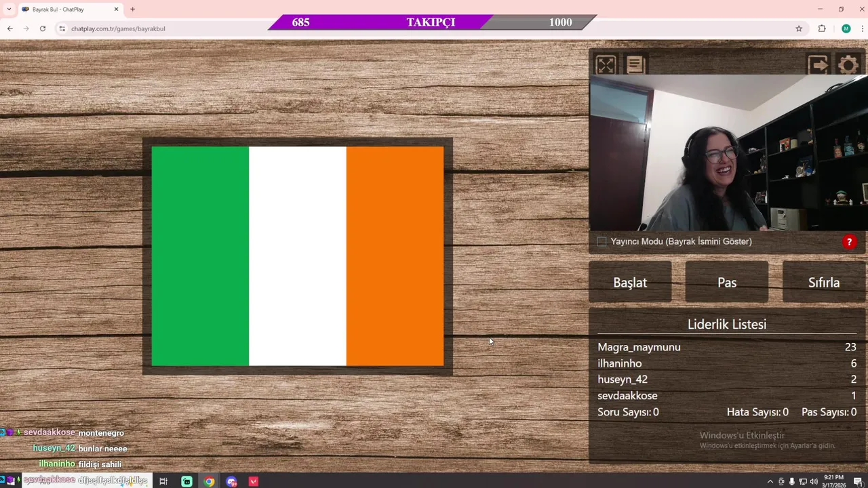The width and height of the screenshot is (868, 488).
Task: Select ilhaninho in the leaderboard
Action: click(619, 363)
